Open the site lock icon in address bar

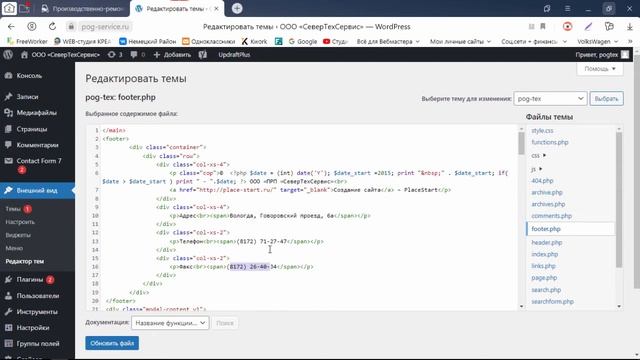71,27
